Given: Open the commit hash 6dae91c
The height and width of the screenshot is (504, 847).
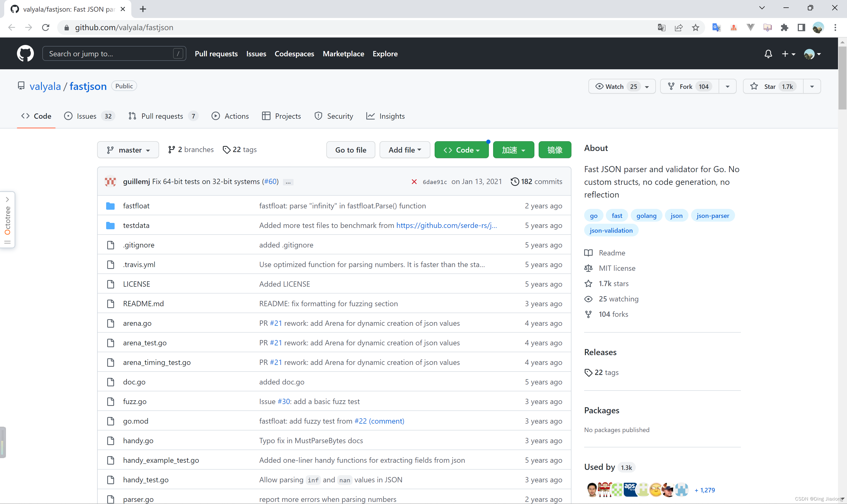Looking at the screenshot, I should (435, 182).
